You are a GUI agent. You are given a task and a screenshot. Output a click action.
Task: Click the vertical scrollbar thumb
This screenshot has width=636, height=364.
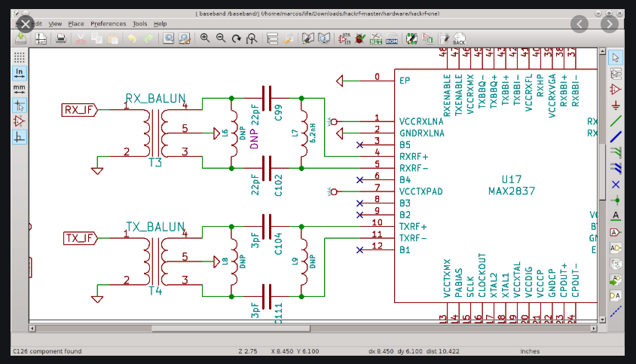click(x=602, y=172)
